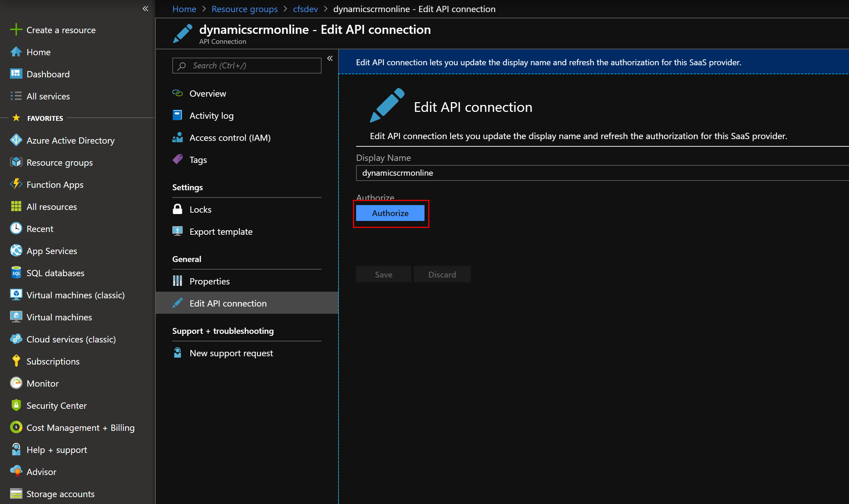The height and width of the screenshot is (504, 849).
Task: Open the SQL databases icon
Action: pos(16,273)
